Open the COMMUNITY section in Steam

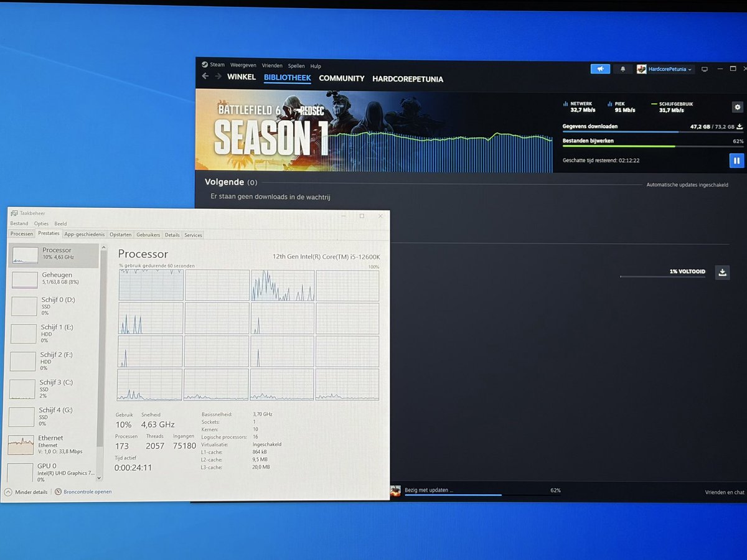tap(342, 78)
